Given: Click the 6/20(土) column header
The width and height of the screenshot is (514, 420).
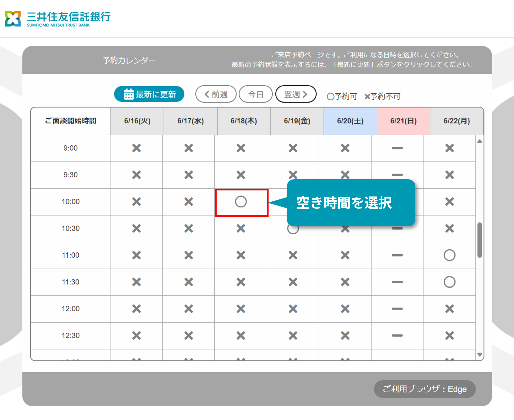Looking at the screenshot, I should [350, 121].
